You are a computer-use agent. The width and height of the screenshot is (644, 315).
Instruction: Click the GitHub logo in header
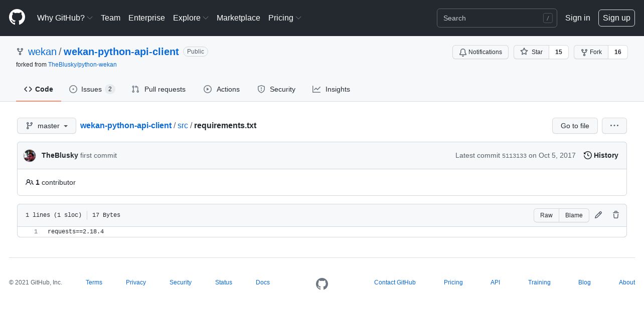[x=17, y=18]
